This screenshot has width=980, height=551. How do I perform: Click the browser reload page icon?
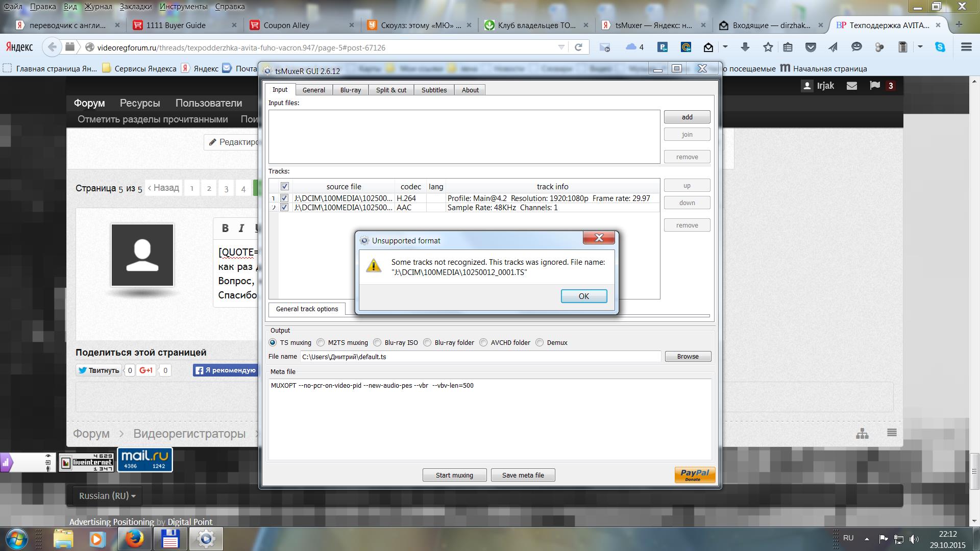578,47
